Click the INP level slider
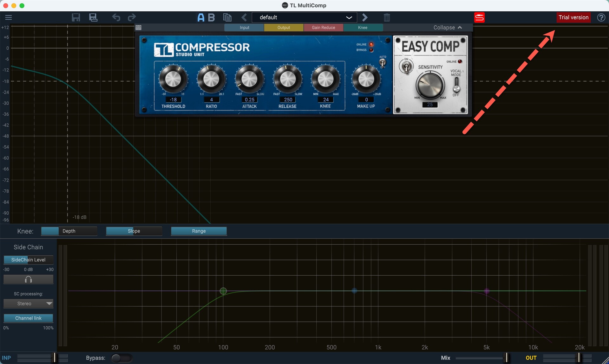This screenshot has height=364, width=609. 43,358
